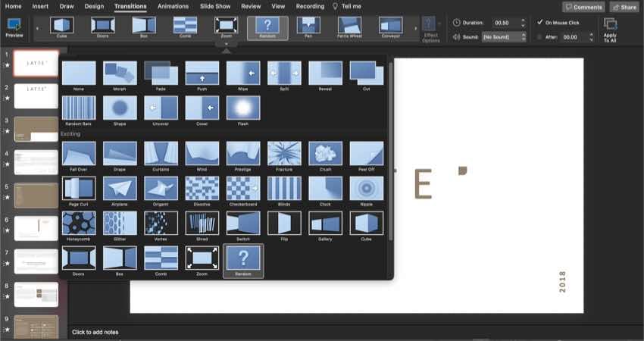Image resolution: width=644 pixels, height=341 pixels.
Task: Increase Duration using the stepper arrow
Action: point(522,20)
